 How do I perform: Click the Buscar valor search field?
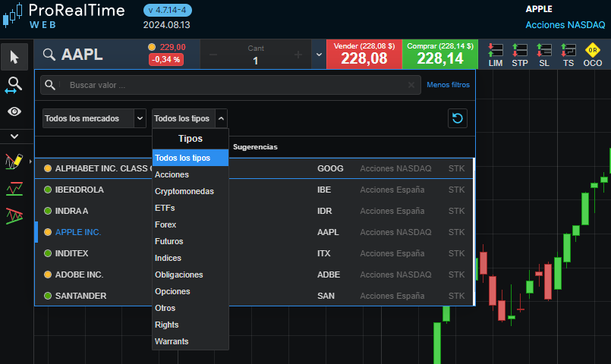click(x=231, y=85)
